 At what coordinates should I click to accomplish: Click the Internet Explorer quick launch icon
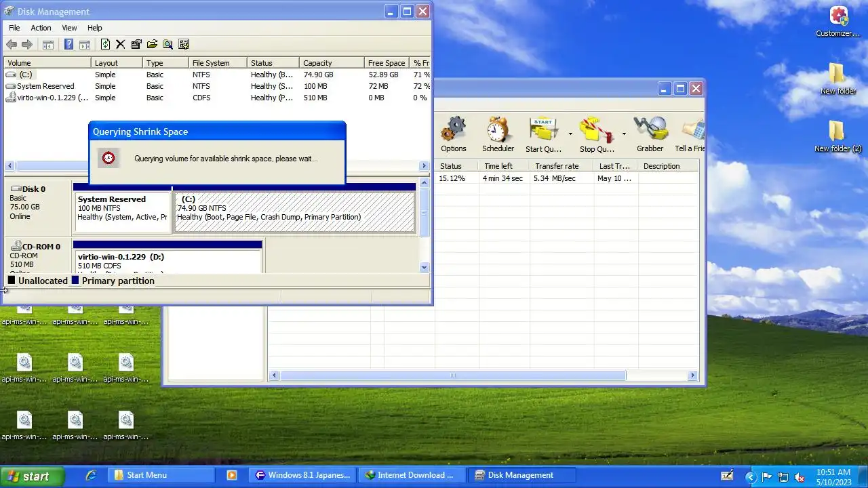tap(91, 475)
